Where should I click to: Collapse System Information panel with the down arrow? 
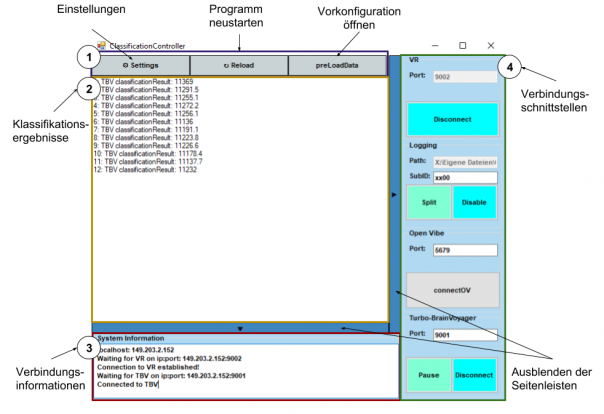240,329
